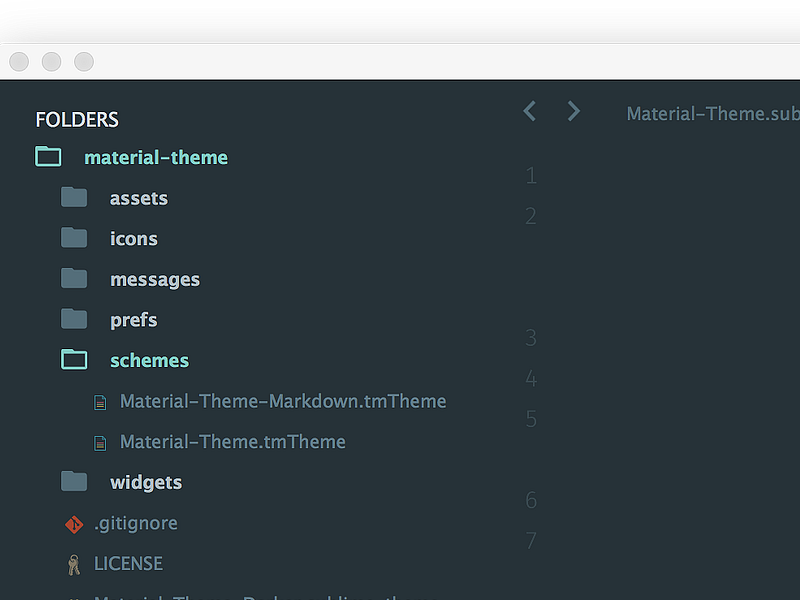Click the .gitignore git icon
Image resolution: width=800 pixels, height=600 pixels.
[x=74, y=523]
